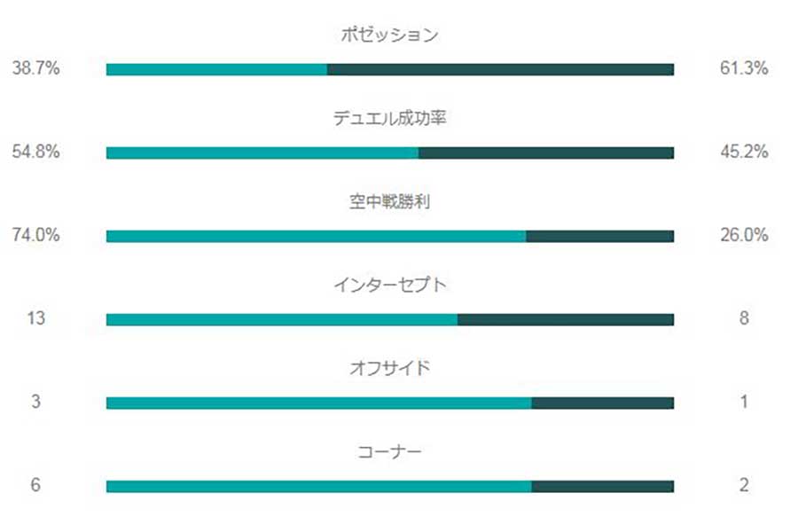Click the ポゼッション stat label
798x532 pixels.
pyautogui.click(x=390, y=35)
